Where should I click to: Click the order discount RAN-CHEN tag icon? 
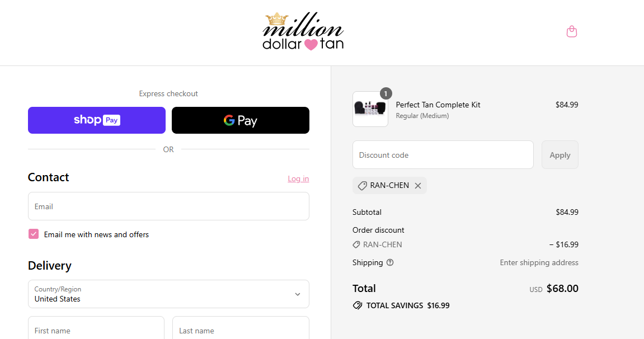356,244
